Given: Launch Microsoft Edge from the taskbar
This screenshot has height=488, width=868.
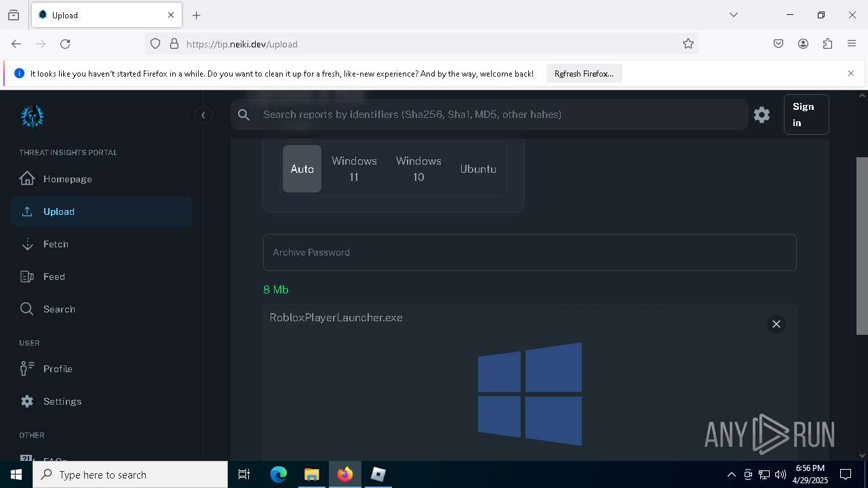Looking at the screenshot, I should tap(279, 474).
